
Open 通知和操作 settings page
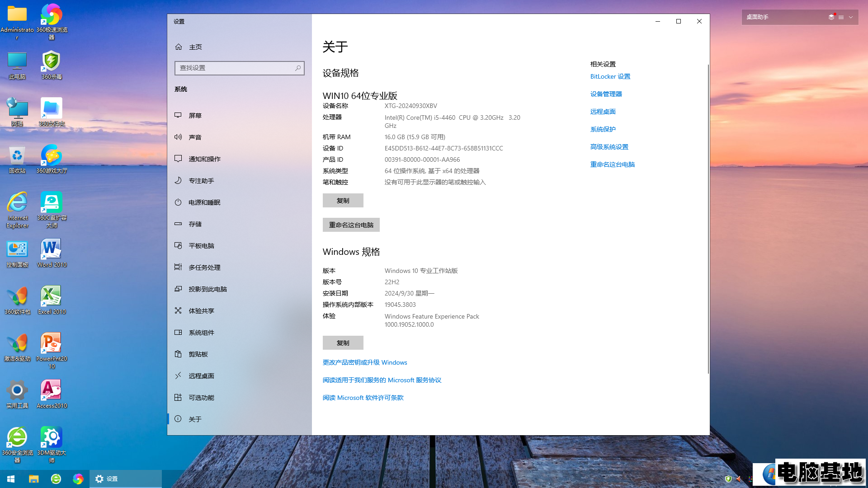click(240, 159)
